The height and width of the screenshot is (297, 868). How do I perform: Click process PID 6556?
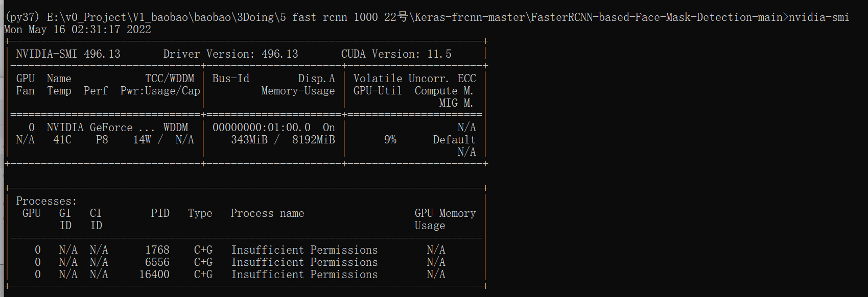click(157, 262)
